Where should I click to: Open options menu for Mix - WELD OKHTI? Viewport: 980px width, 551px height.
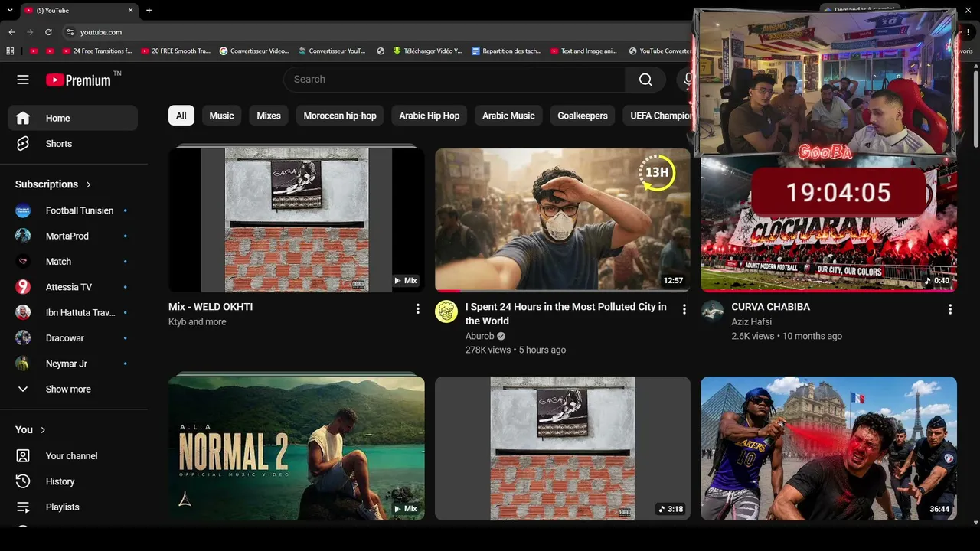tap(417, 308)
